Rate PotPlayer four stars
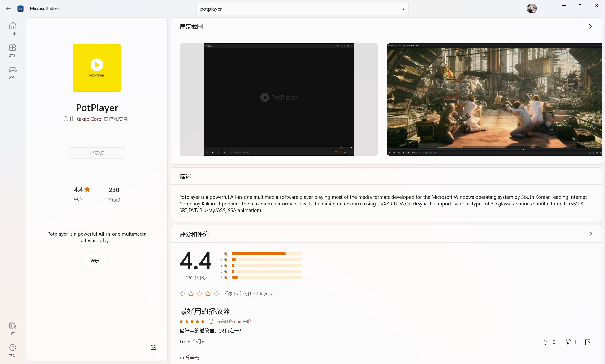 coord(208,294)
